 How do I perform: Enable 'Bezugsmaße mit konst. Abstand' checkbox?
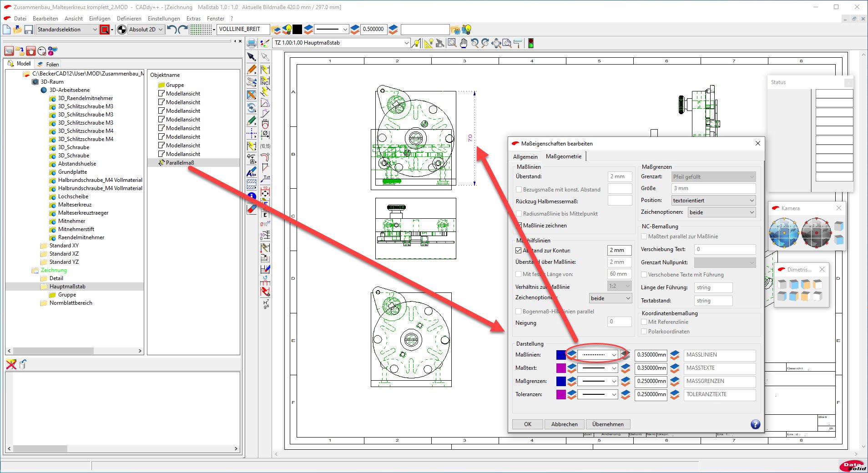(x=519, y=190)
